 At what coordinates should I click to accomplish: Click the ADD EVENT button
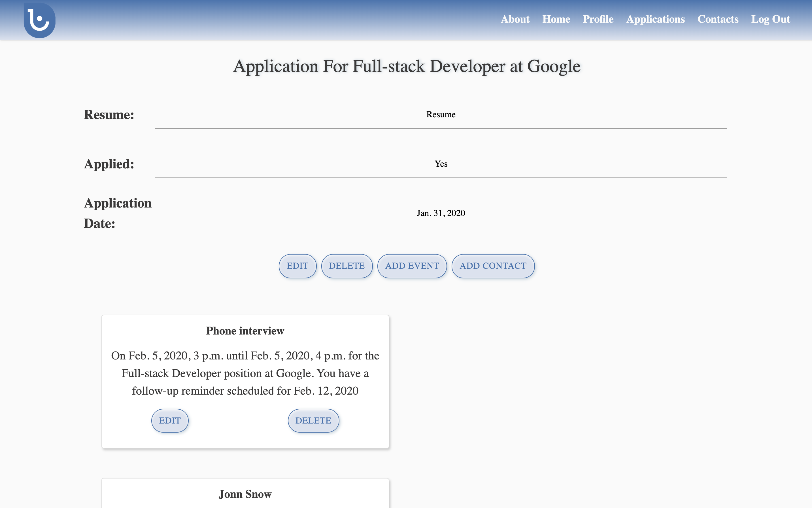click(x=412, y=266)
